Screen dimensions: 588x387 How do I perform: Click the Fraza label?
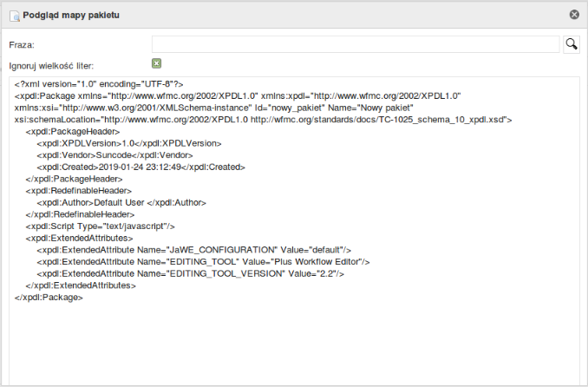click(22, 45)
